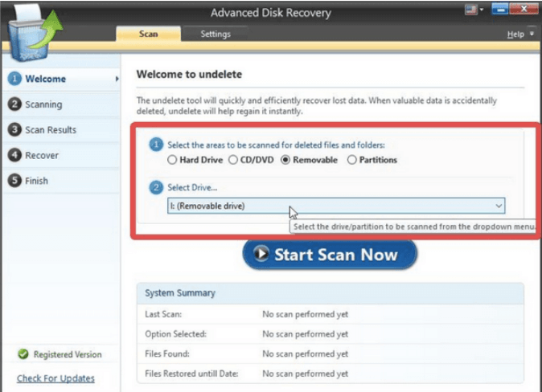Expand the arrow next to Welcome step

pos(117,79)
